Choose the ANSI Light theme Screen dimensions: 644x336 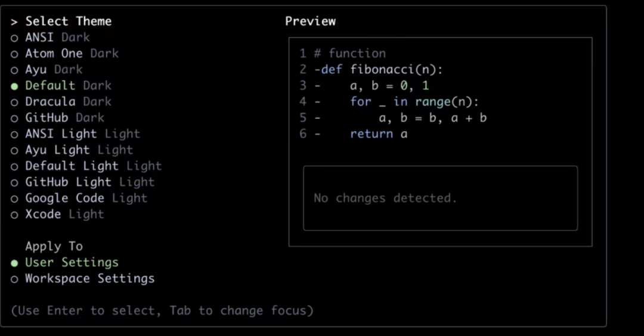point(82,133)
